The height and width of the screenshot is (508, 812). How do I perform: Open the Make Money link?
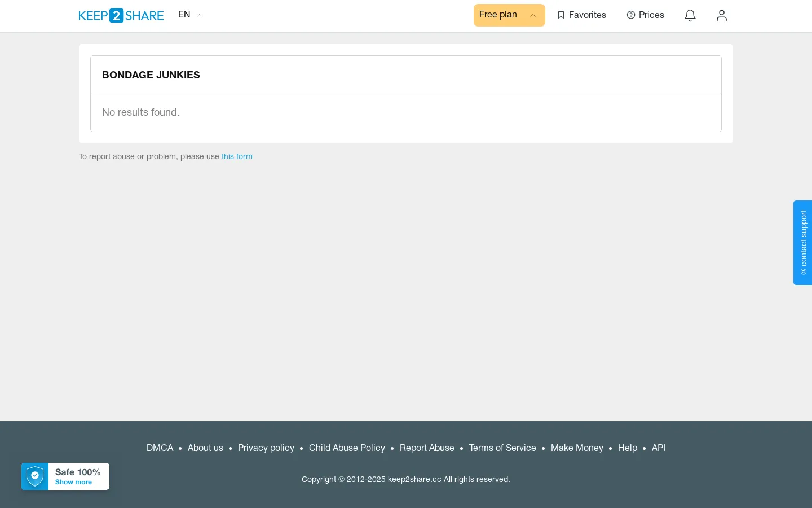point(577,448)
